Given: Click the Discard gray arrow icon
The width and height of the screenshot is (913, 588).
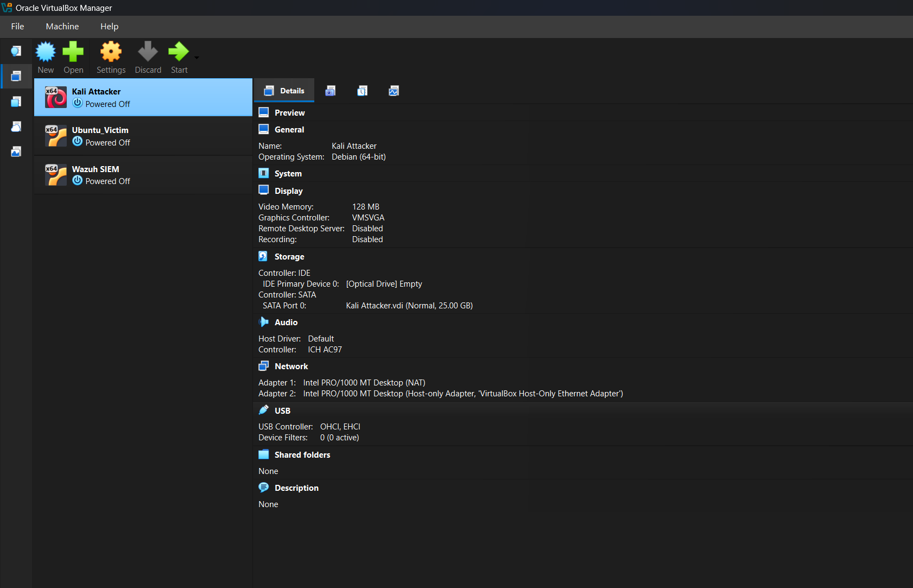Looking at the screenshot, I should tap(148, 52).
